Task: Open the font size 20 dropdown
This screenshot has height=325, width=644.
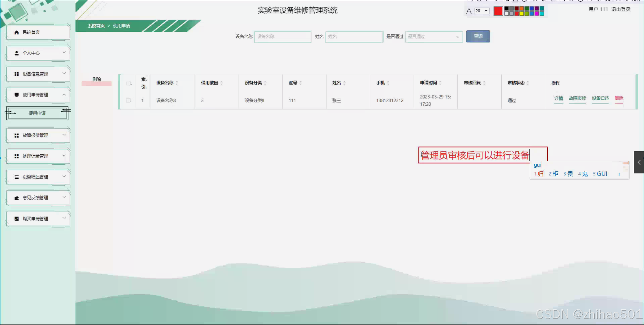Action: pyautogui.click(x=481, y=11)
